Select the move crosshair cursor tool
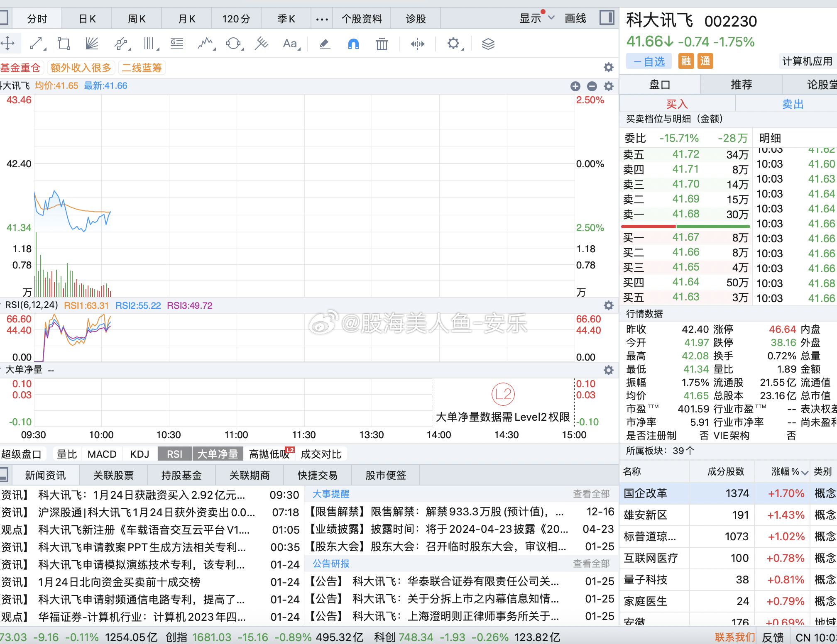Screen dimensions: 837x644 (8, 43)
